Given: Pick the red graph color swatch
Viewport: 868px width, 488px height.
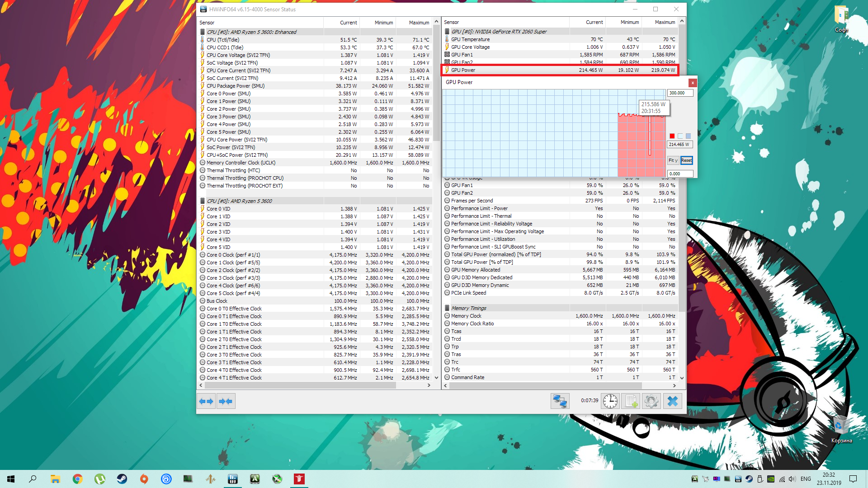Looking at the screenshot, I should coord(672,136).
